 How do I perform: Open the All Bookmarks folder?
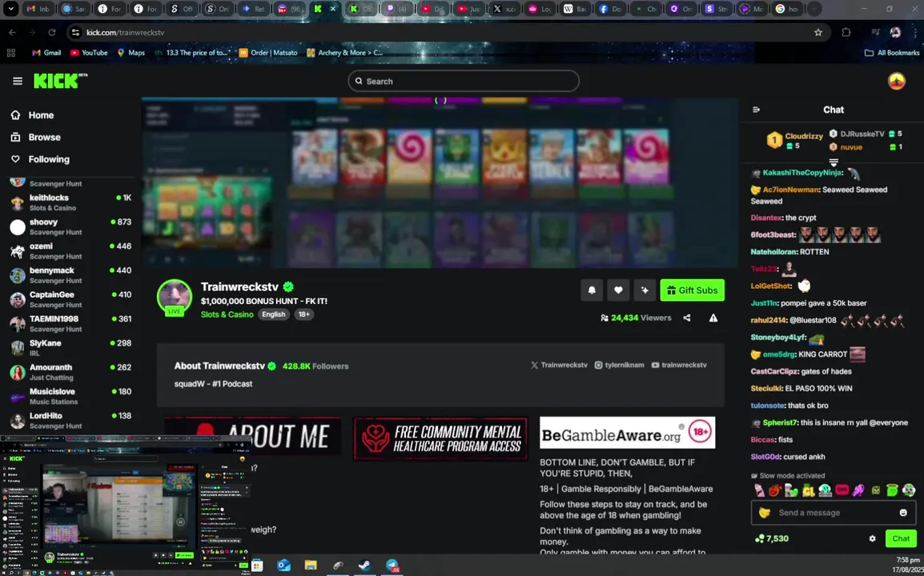pyautogui.click(x=892, y=53)
